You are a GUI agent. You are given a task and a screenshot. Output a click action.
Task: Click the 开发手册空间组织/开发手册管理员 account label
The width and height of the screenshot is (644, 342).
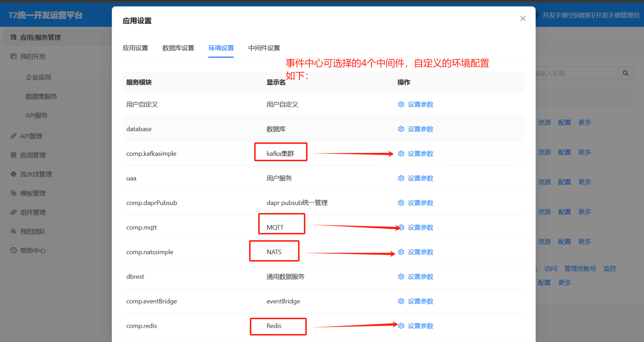click(x=591, y=15)
